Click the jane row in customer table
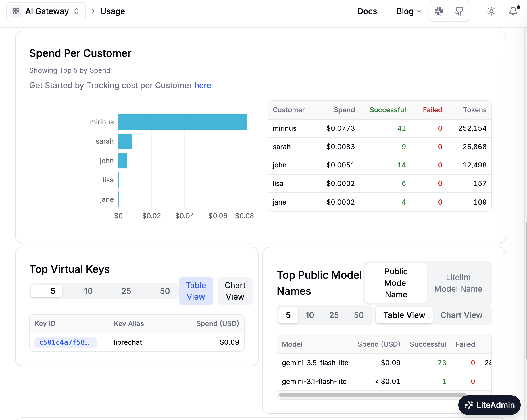 coord(380,202)
